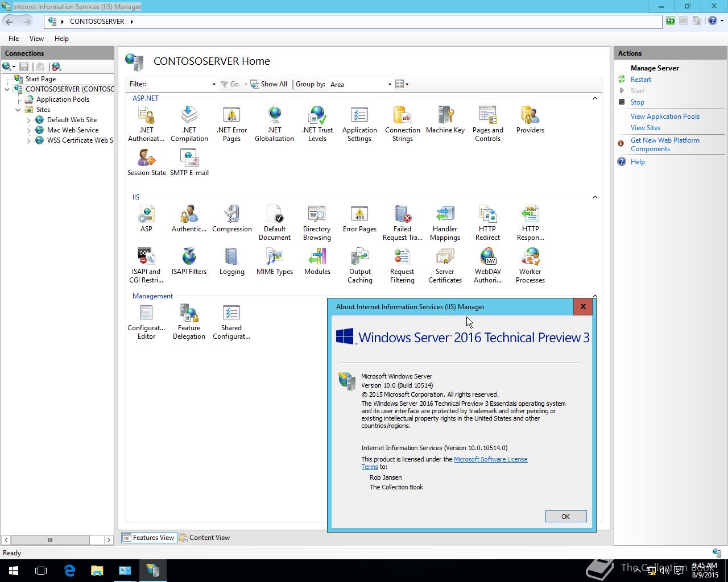Viewport: 728px width, 582px height.
Task: Open Authentication feature
Action: coord(189,219)
